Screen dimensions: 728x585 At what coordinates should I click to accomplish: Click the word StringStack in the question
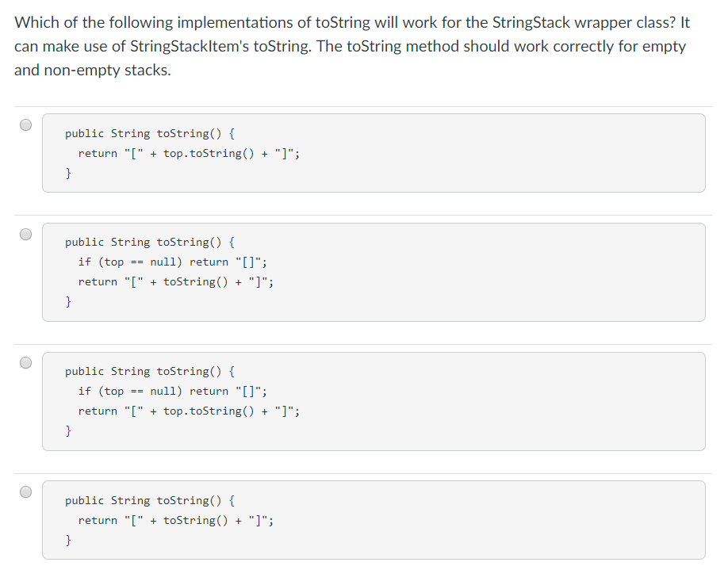[x=530, y=22]
